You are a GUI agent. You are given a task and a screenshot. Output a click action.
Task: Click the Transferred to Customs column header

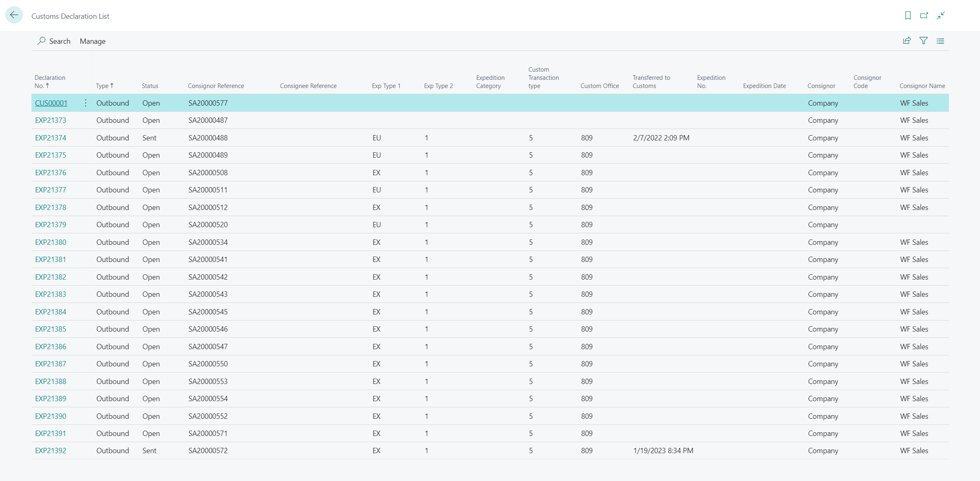(x=651, y=81)
